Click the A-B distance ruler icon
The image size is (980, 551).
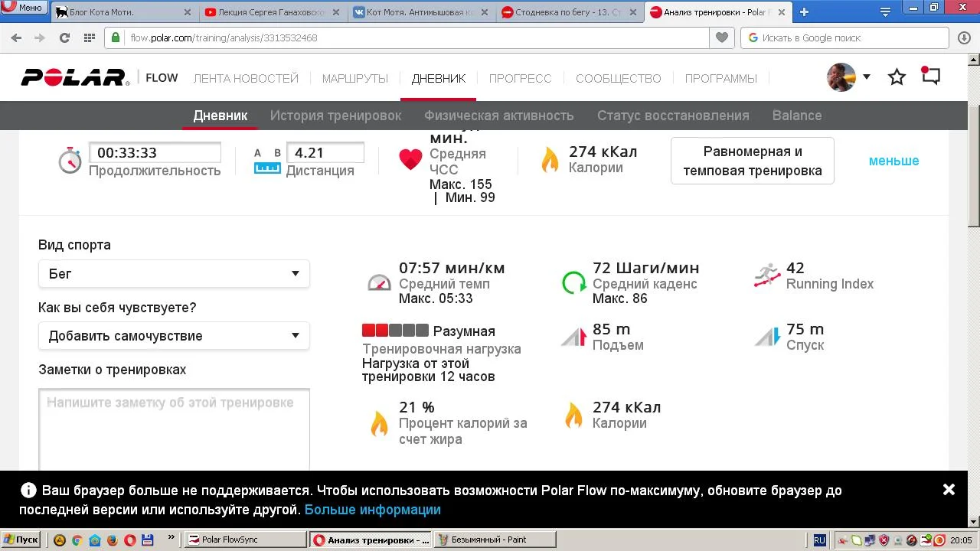pos(267,161)
